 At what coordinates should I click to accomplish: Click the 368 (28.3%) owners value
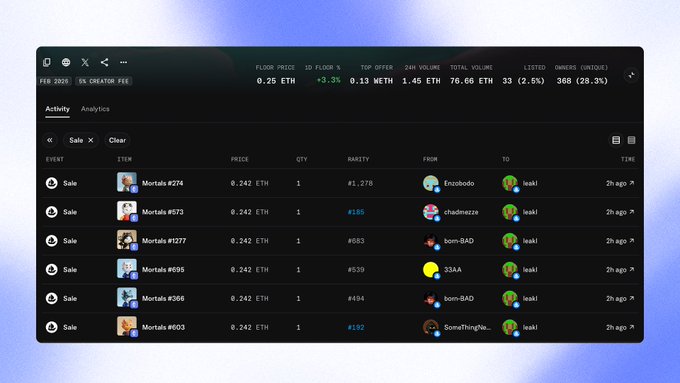coord(582,81)
